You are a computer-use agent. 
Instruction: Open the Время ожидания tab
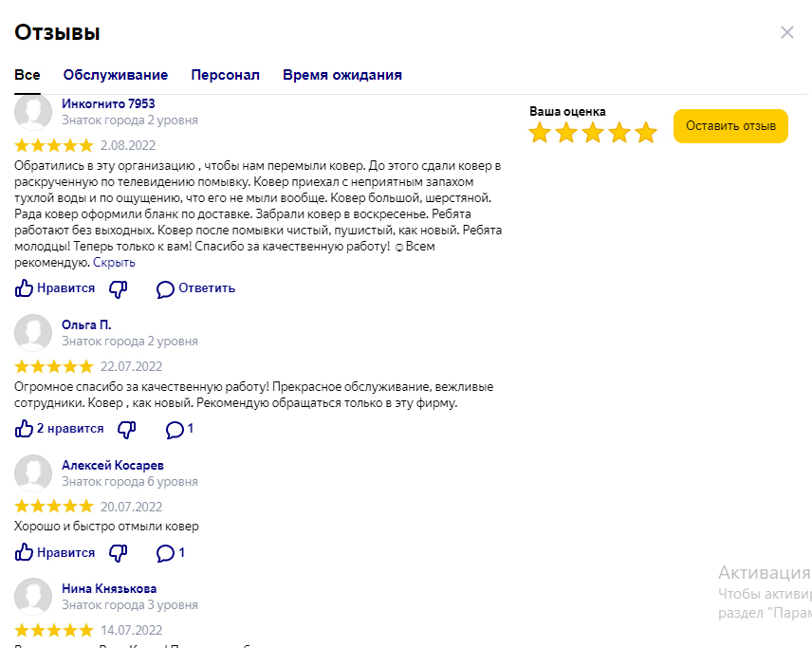[x=342, y=75]
